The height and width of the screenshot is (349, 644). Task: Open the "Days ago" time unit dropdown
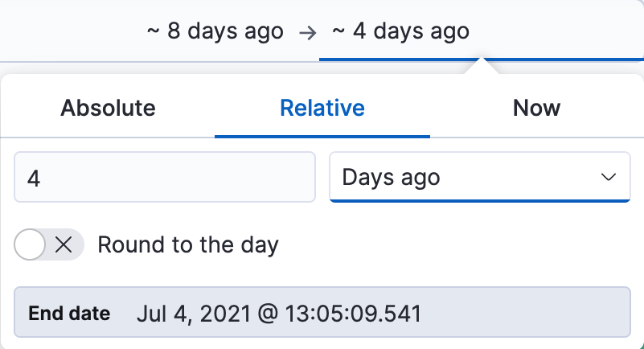[479, 177]
